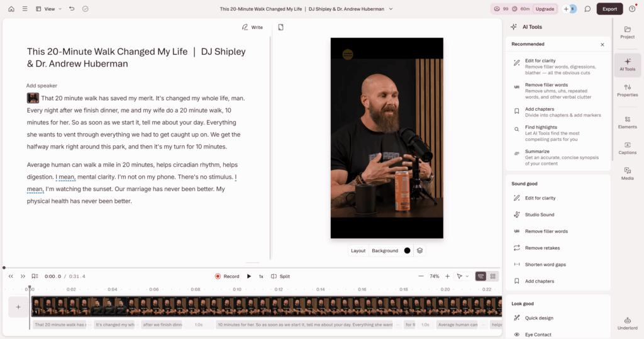Expand the project title dropdown chevron
The width and height of the screenshot is (644, 339).
[x=391, y=9]
